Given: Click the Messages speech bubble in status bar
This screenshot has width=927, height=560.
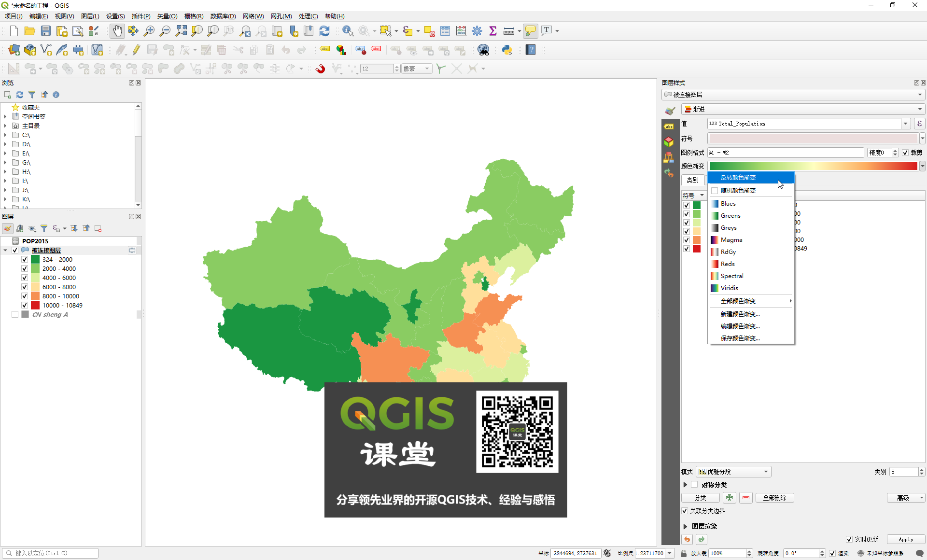Looking at the screenshot, I should click(919, 553).
